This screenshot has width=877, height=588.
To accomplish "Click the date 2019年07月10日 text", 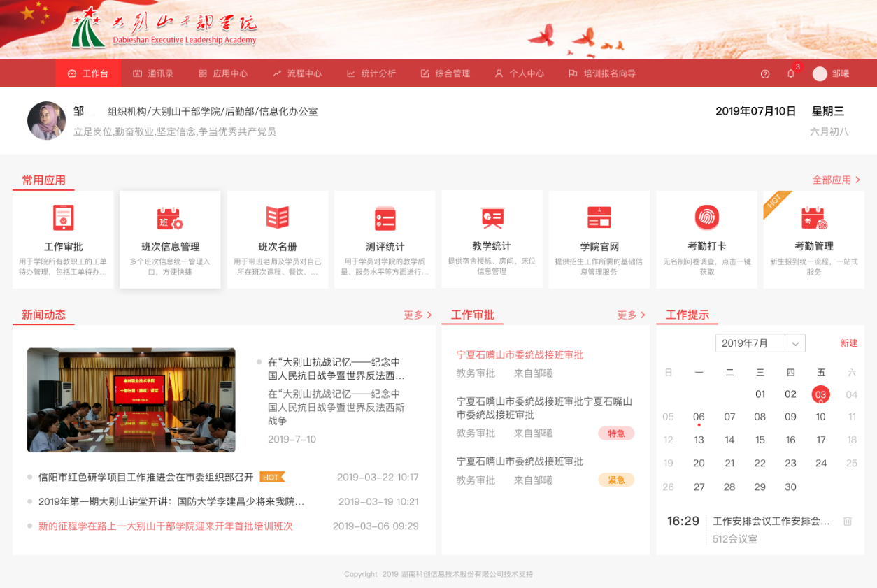I will click(756, 111).
